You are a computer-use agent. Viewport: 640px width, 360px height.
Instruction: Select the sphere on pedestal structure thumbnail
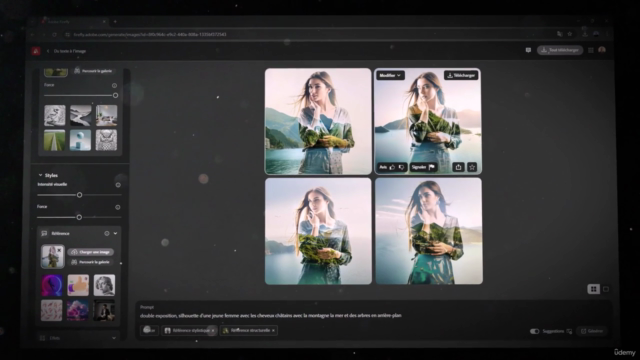80,140
